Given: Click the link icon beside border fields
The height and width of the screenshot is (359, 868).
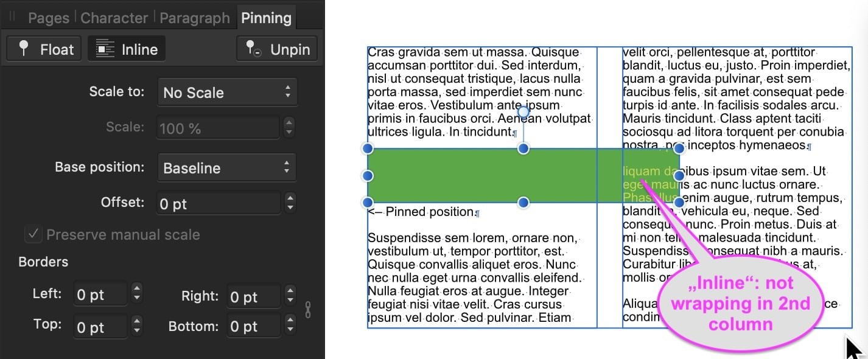Looking at the screenshot, I should click(x=308, y=310).
